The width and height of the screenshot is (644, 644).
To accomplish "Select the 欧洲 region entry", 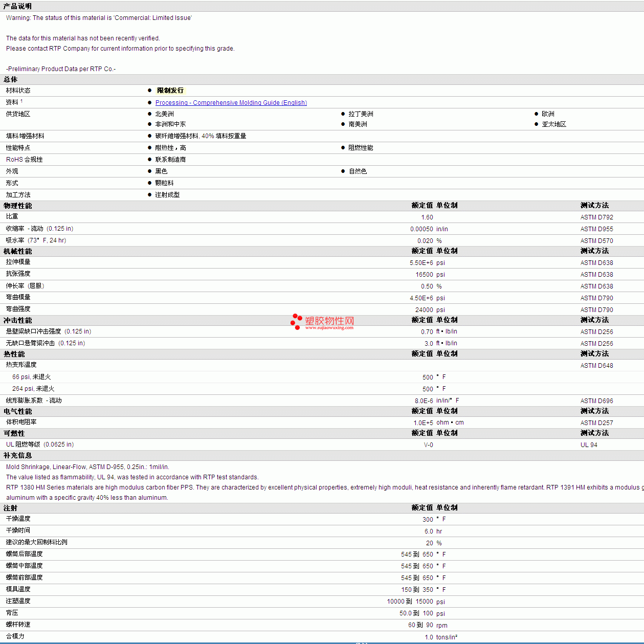I will 548,114.
